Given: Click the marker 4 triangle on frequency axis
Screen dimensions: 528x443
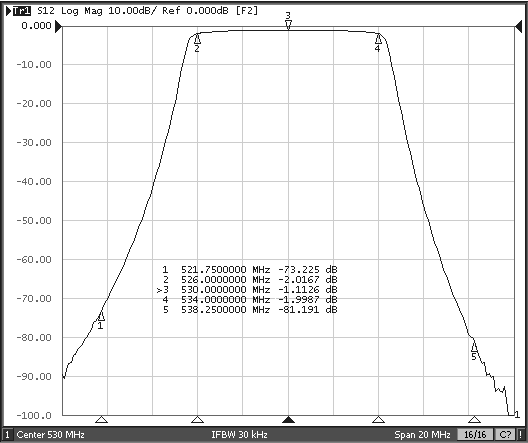Looking at the screenshot, I should (x=378, y=419).
